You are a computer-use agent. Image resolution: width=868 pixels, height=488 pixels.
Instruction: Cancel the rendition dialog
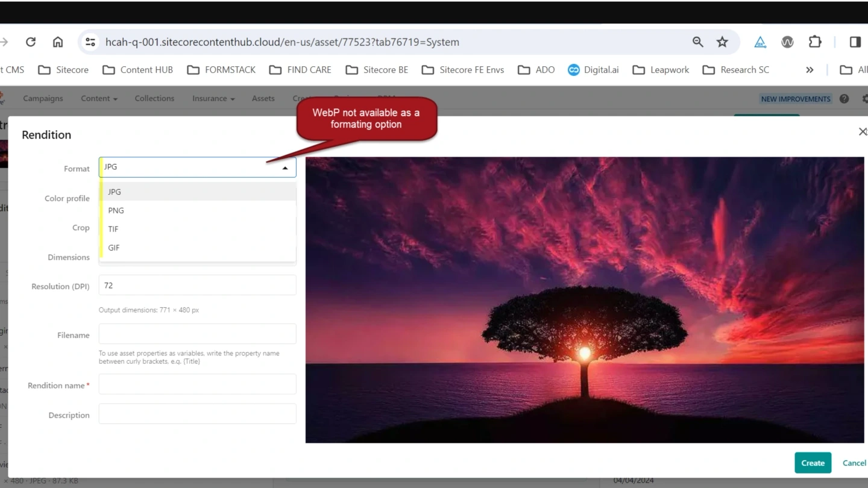coord(854,463)
